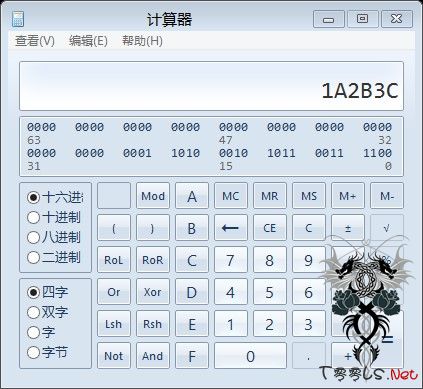Click the Or bitwise button
423x389 pixels.
[114, 292]
